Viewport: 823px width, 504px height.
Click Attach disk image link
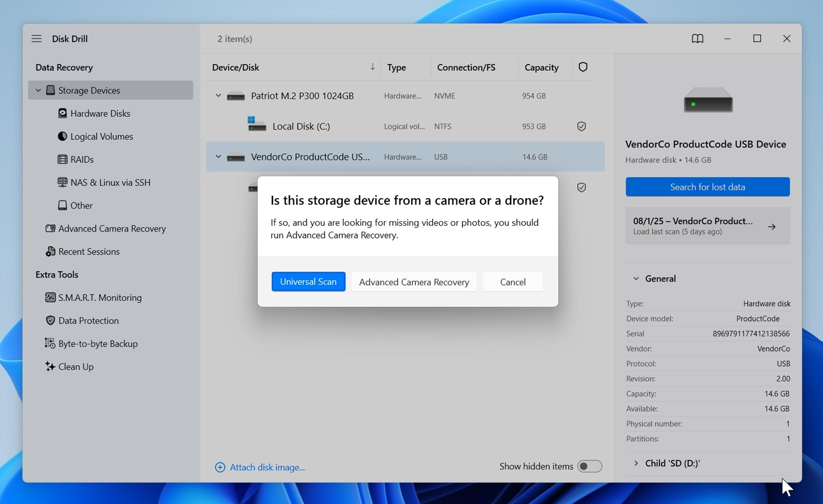click(267, 467)
